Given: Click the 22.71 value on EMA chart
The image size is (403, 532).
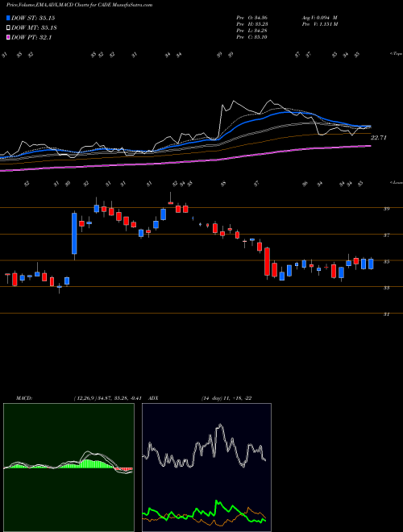Looking at the screenshot, I should [378, 137].
